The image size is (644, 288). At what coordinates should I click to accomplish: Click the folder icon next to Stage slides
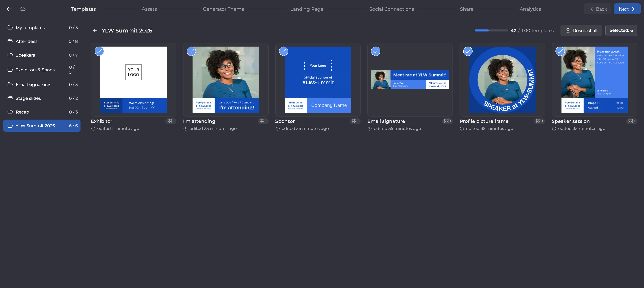(10, 98)
